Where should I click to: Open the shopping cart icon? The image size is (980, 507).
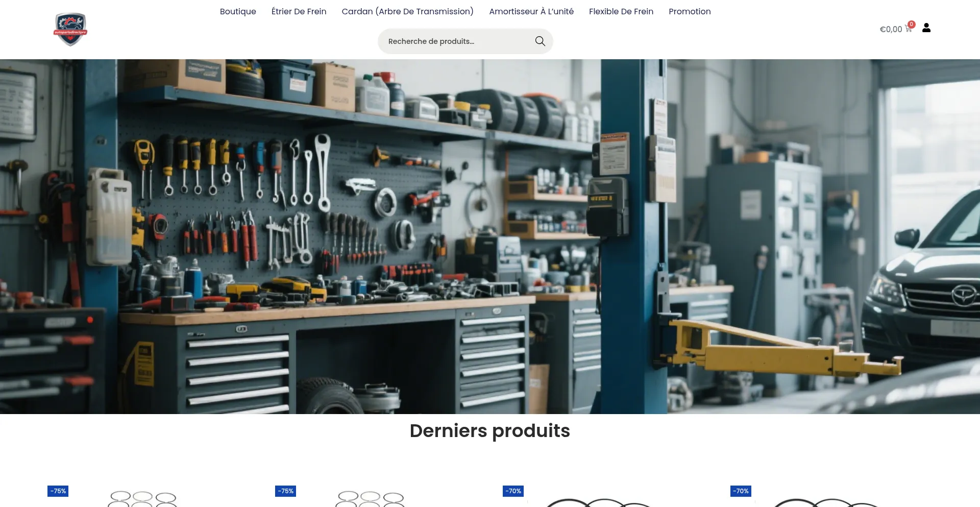point(908,30)
